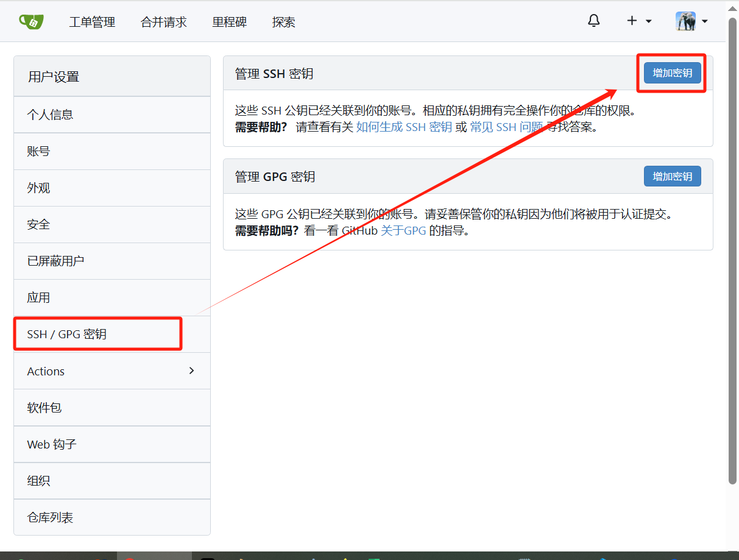
Task: Open the notification bell
Action: (x=593, y=20)
